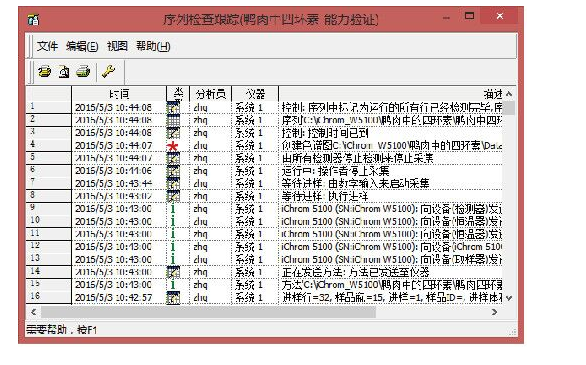586x365 pixels.
Task: Open the wrench settings tool
Action: pos(108,71)
